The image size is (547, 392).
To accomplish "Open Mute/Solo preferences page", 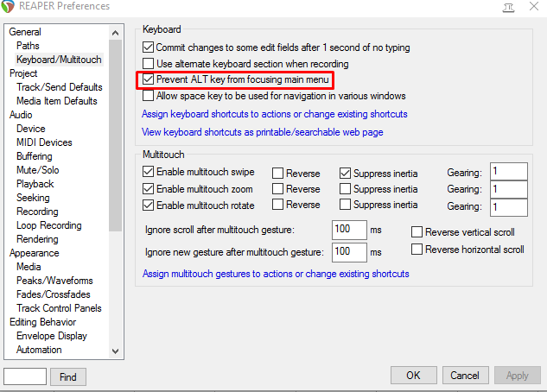I will (x=38, y=170).
